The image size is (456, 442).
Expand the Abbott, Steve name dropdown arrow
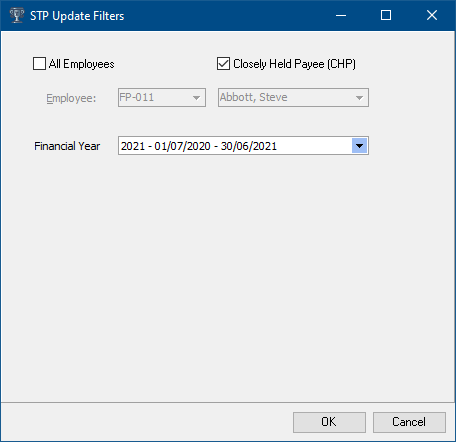pyautogui.click(x=359, y=98)
